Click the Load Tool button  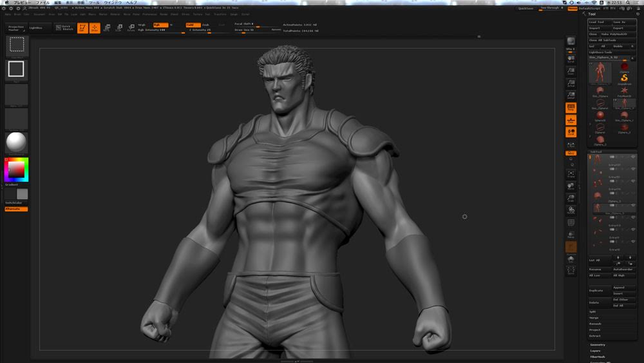597,22
